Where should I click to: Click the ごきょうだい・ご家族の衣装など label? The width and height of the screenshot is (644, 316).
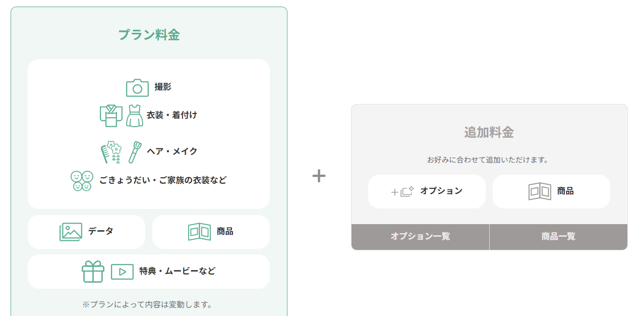pos(163,180)
